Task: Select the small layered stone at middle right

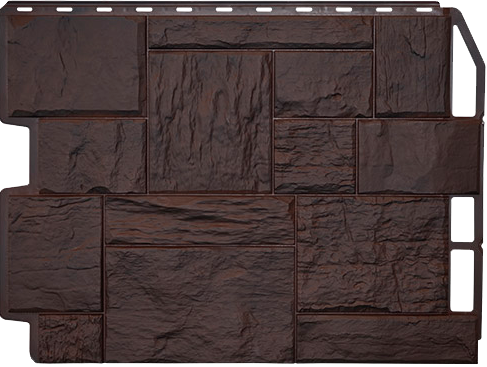Action: 315,156
